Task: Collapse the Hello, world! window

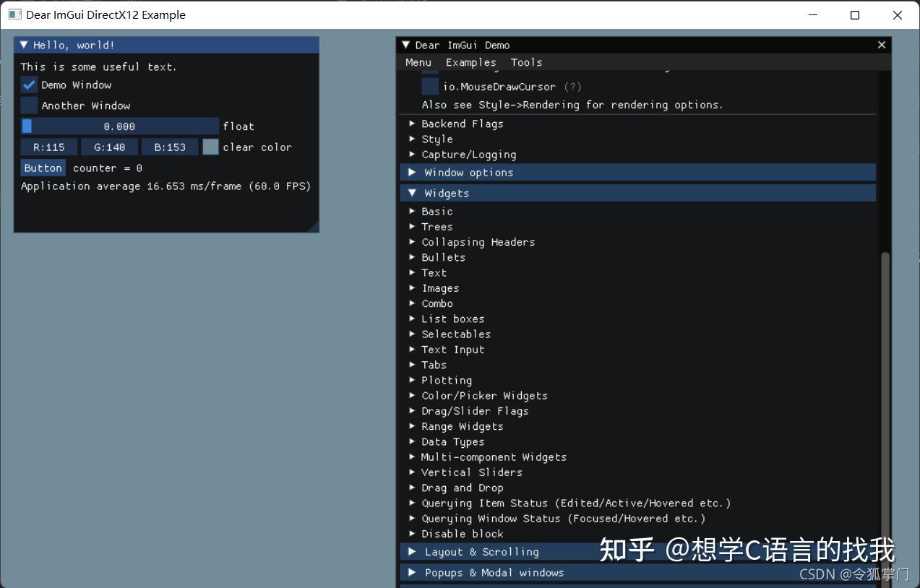Action: 23,44
